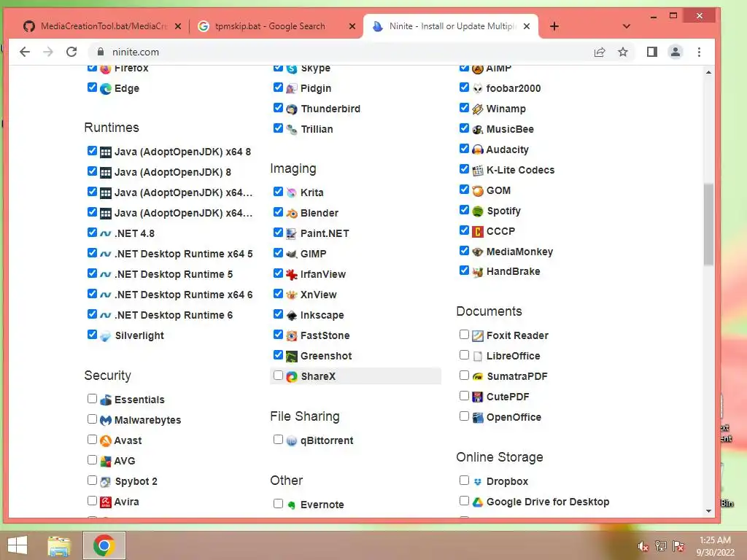Toggle the Chrome side panel
The height and width of the screenshot is (560, 747).
(651, 52)
